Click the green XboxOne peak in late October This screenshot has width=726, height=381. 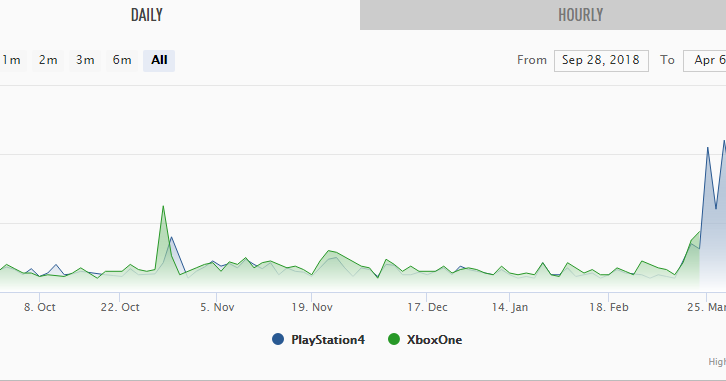163,206
